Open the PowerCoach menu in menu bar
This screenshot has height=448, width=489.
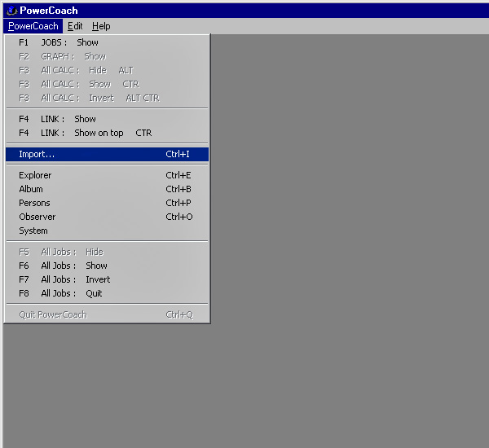[33, 26]
